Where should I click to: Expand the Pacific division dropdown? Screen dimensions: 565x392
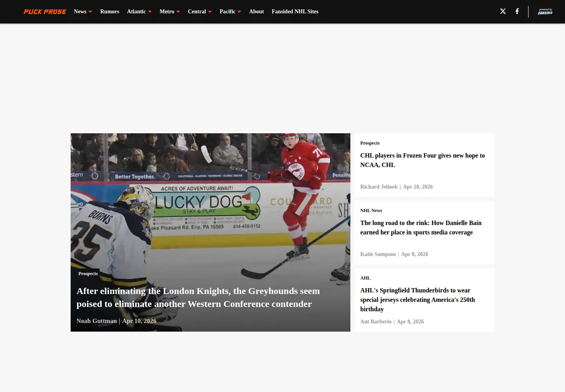pos(230,12)
